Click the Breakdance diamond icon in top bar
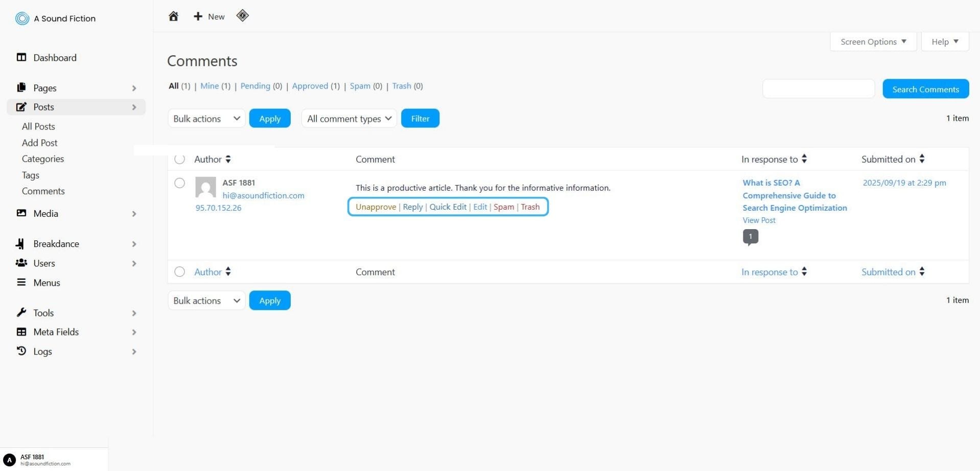Image resolution: width=980 pixels, height=471 pixels. tap(242, 16)
